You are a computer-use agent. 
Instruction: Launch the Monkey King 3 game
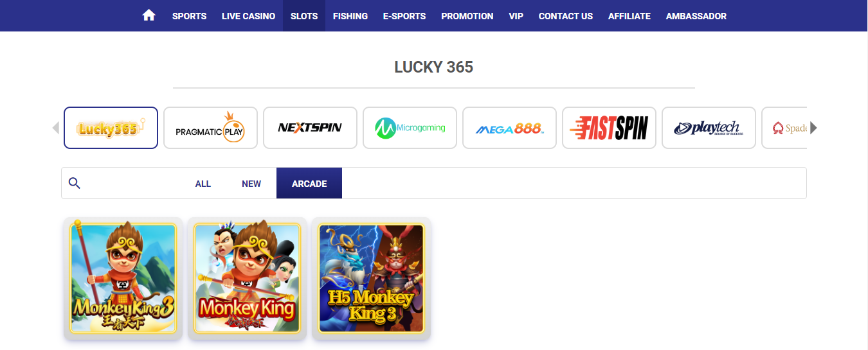pyautogui.click(x=123, y=278)
